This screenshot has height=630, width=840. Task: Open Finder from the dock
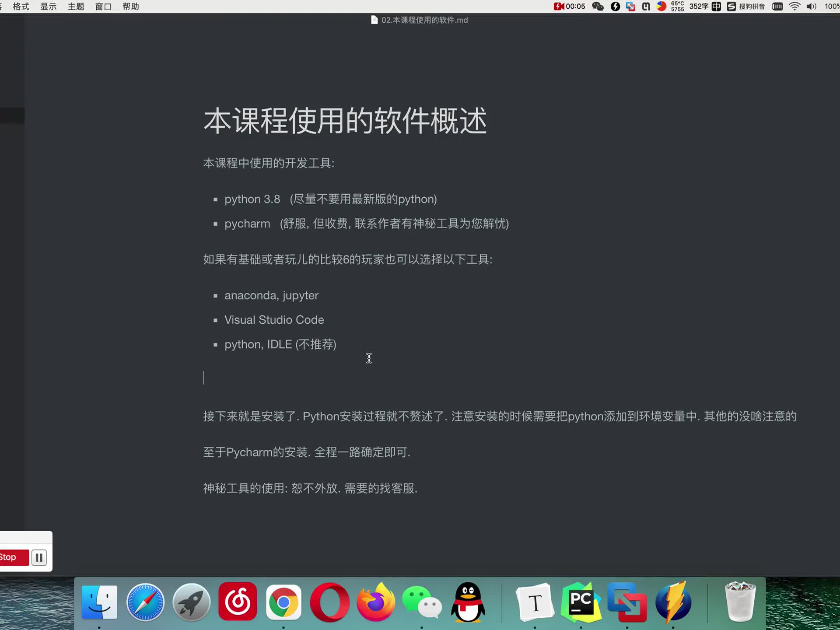[x=99, y=602]
